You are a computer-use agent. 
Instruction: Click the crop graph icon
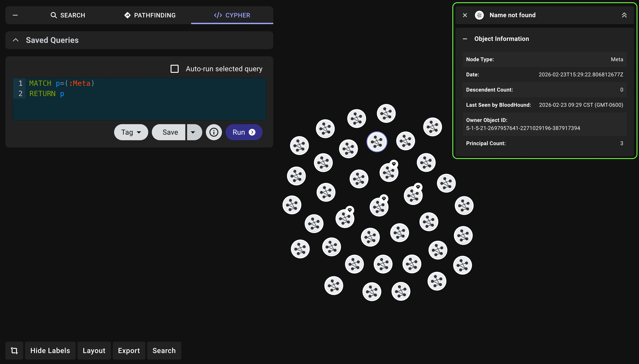click(x=14, y=351)
